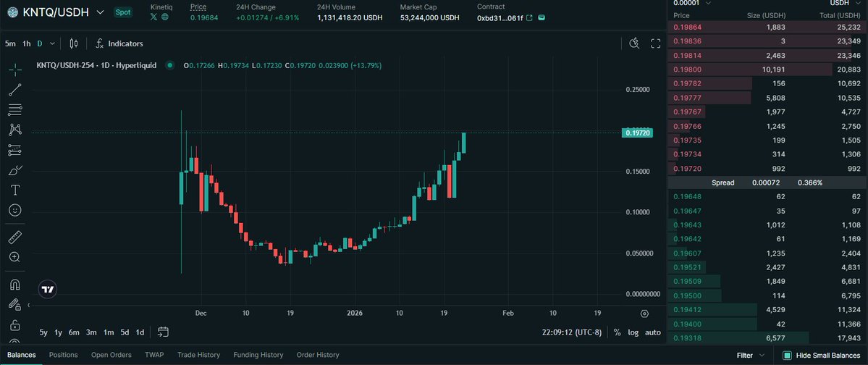Switch to the Balances tab
Screen dimensions: 868x365
click(x=22, y=354)
